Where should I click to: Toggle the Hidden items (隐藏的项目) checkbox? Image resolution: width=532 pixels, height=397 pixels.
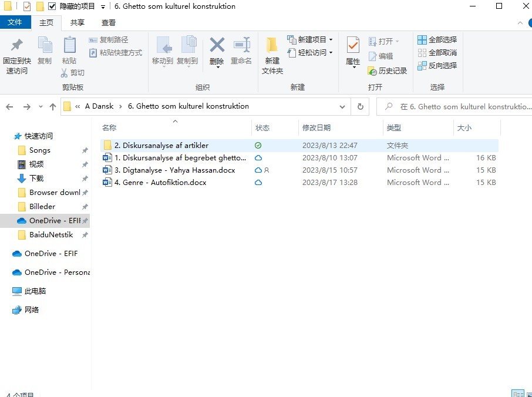tap(52, 6)
